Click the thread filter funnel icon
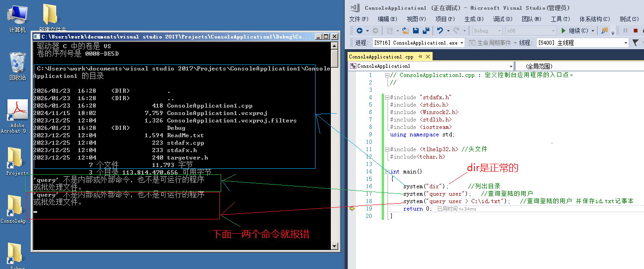The image size is (644, 269). coord(635,43)
